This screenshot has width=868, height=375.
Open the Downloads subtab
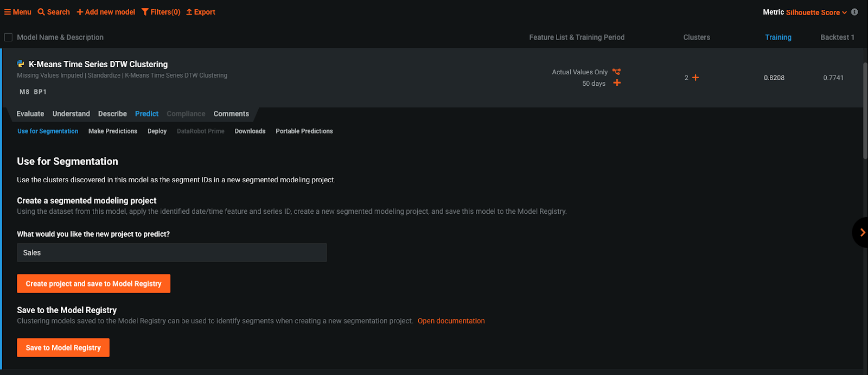(x=250, y=131)
